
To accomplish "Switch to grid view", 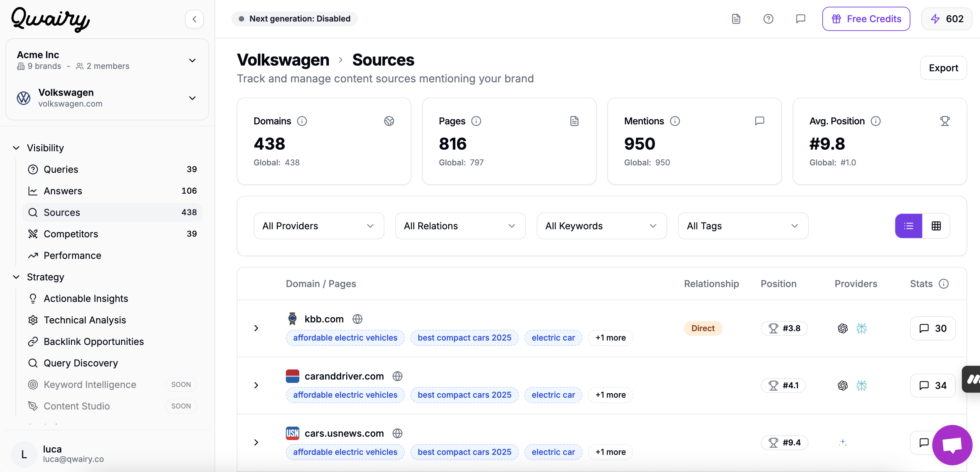I will [x=936, y=226].
